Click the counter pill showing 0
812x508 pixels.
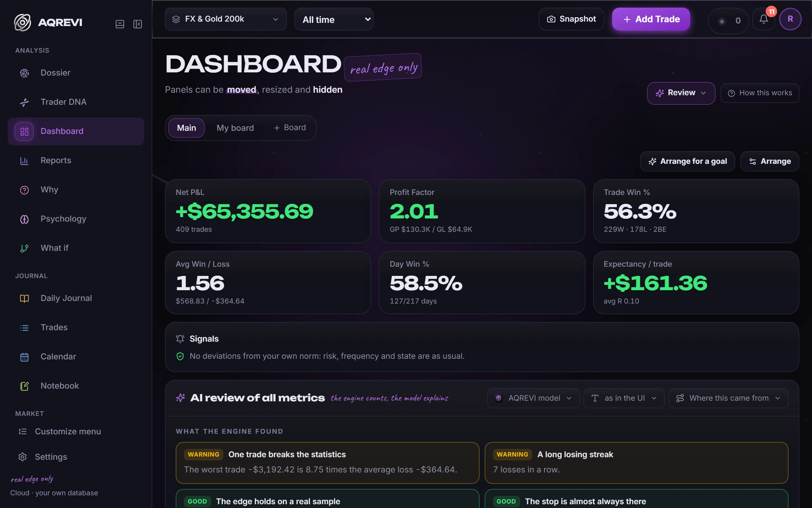(x=729, y=21)
